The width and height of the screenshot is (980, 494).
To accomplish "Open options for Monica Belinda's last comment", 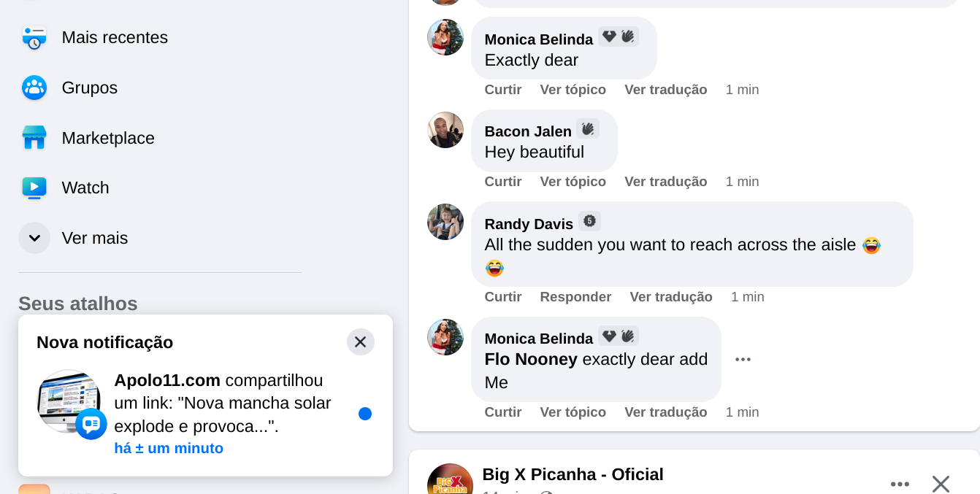I will [x=743, y=358].
